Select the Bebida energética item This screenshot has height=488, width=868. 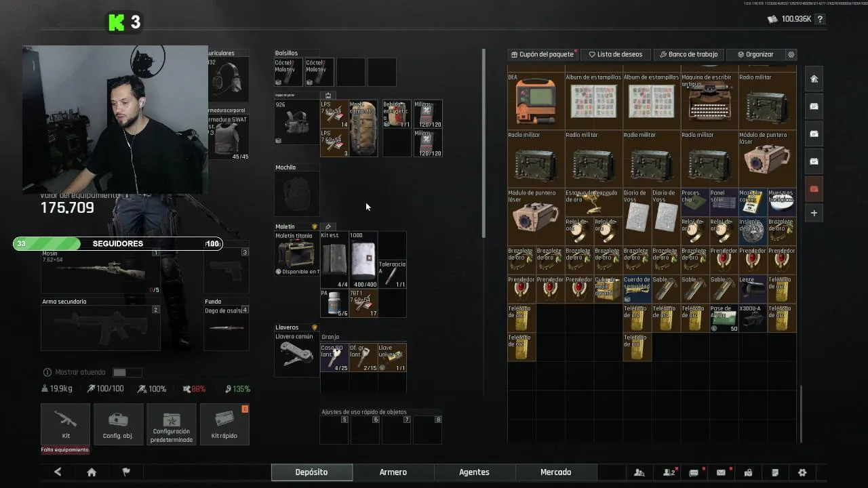click(397, 114)
